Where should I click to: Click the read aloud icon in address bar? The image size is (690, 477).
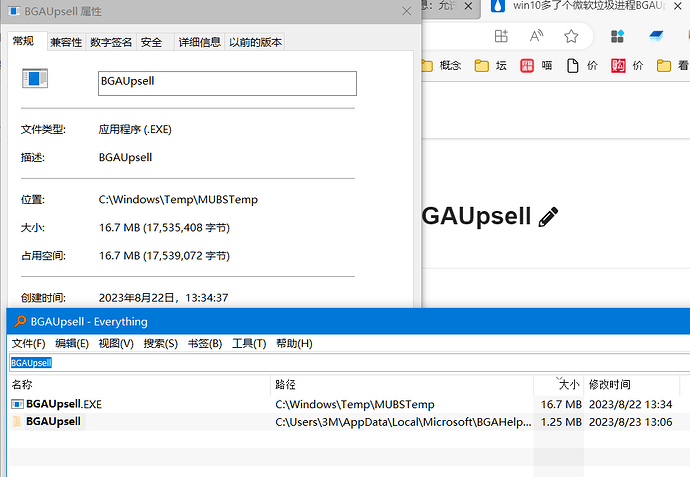tap(536, 36)
